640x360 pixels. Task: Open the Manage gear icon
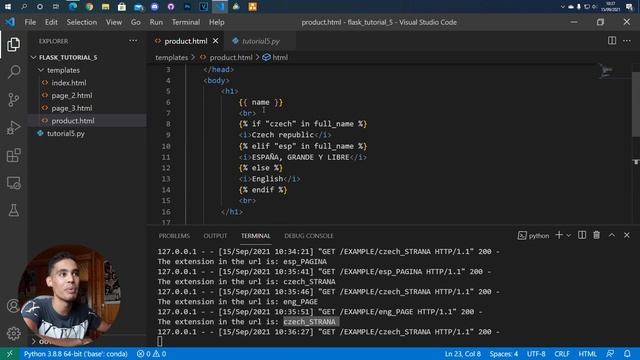[13, 333]
